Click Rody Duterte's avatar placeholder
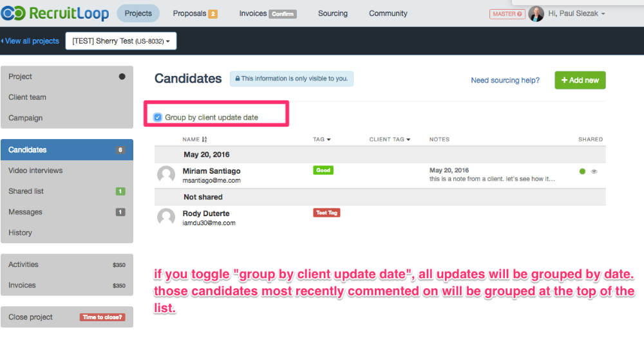 tap(166, 217)
